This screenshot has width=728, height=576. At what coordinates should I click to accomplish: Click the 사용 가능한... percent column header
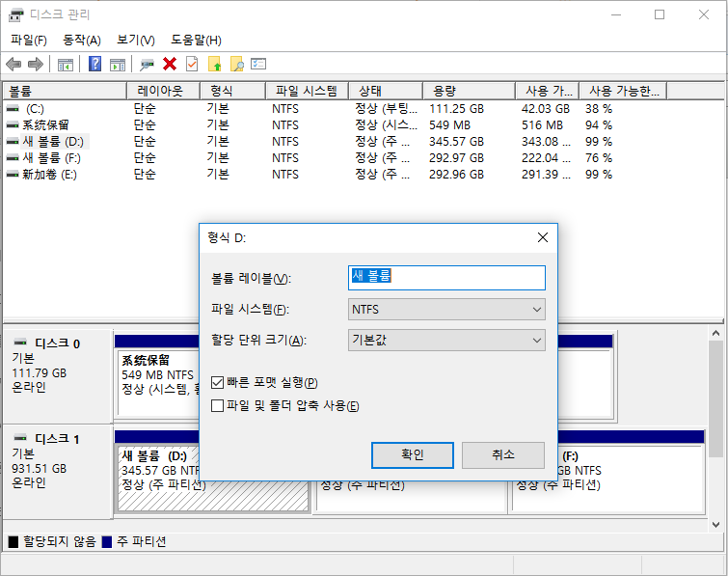[x=623, y=91]
